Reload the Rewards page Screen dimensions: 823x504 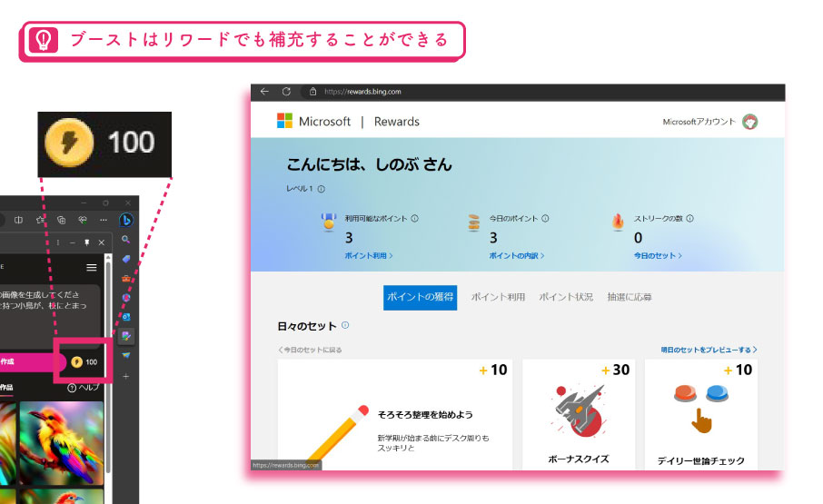(x=286, y=91)
